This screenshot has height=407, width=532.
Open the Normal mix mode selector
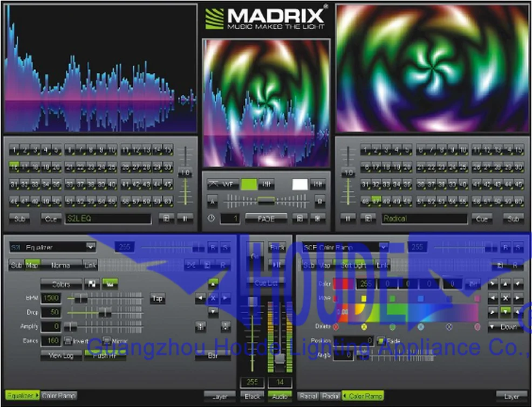click(61, 265)
